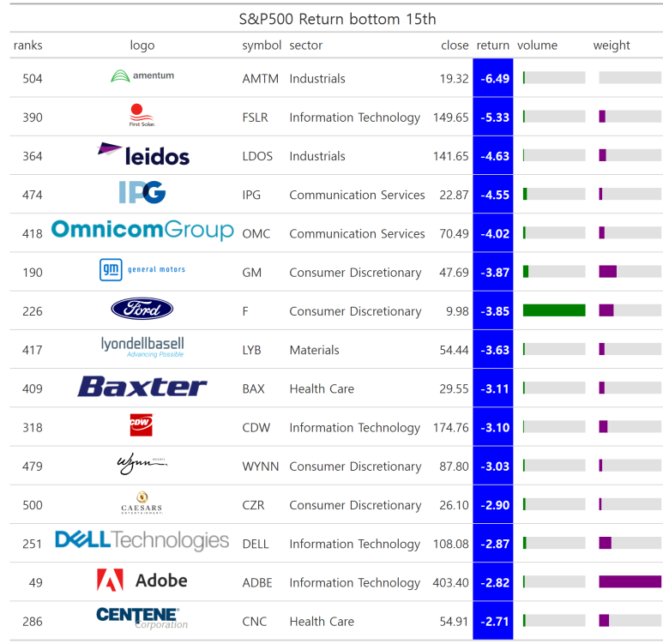Click the -5.33 return cell
This screenshot has width=663, height=644.
(493, 117)
